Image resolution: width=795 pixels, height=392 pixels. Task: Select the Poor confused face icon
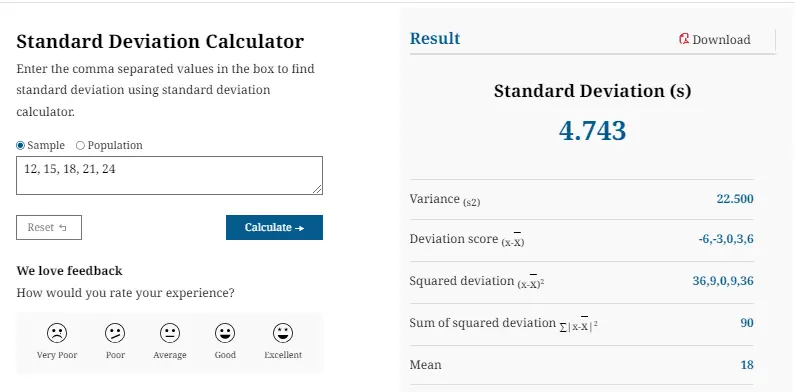(115, 333)
